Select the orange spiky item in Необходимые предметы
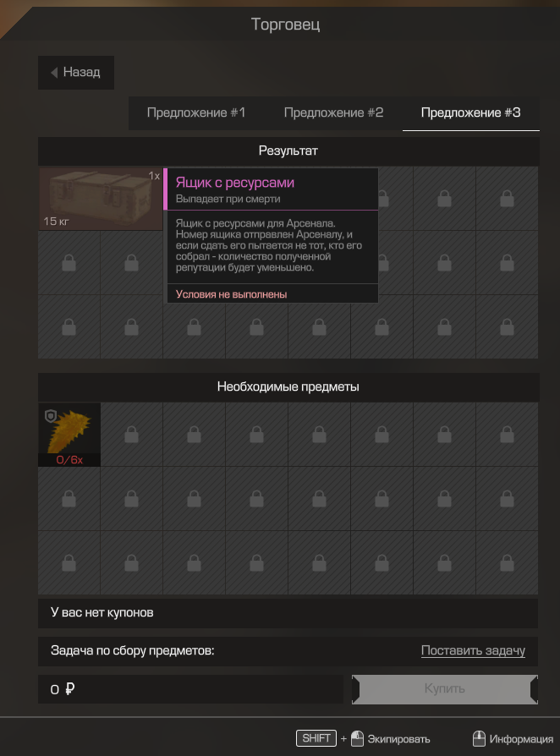 pyautogui.click(x=69, y=435)
